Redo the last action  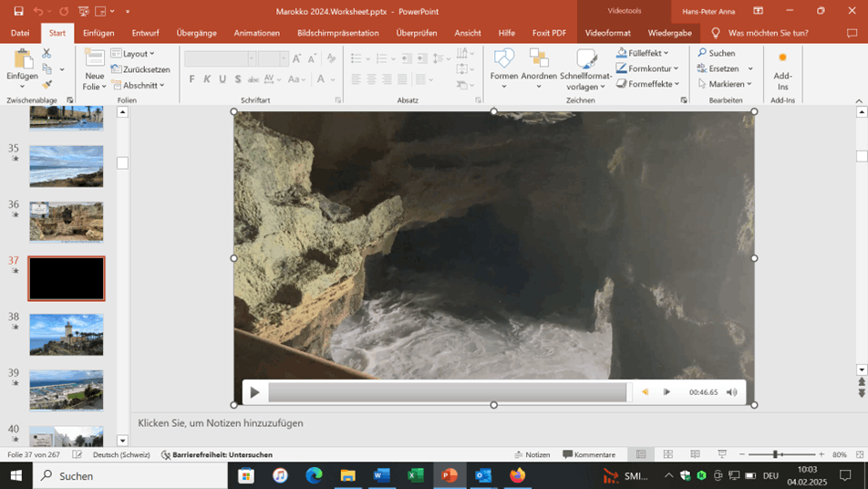pos(64,11)
